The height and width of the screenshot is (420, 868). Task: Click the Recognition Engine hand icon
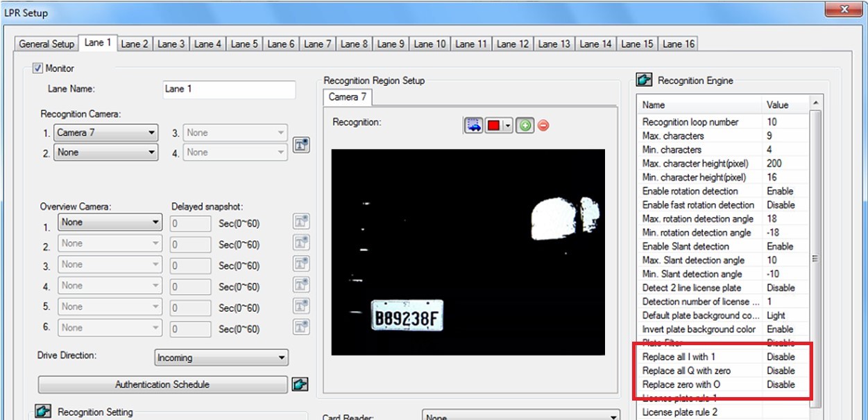point(645,80)
